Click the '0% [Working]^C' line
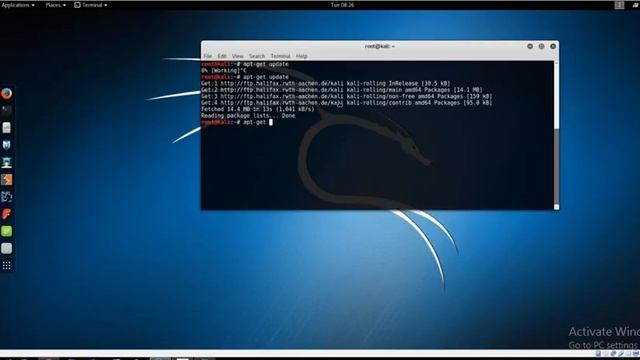 (224, 71)
